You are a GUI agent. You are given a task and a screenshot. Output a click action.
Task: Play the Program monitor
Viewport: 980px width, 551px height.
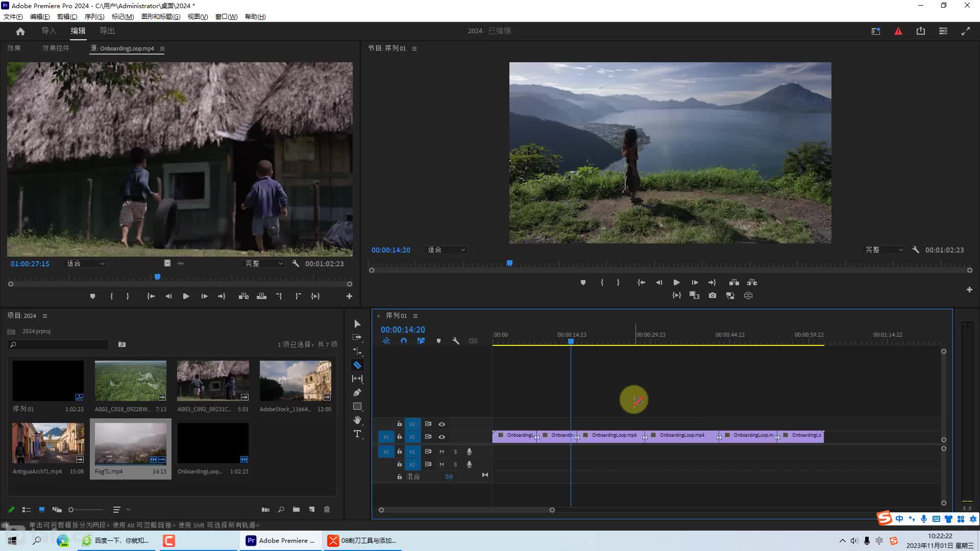676,282
